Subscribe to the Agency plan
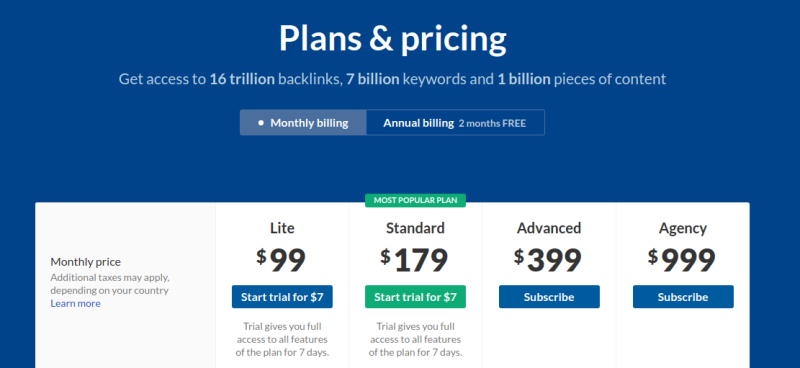 pos(683,297)
